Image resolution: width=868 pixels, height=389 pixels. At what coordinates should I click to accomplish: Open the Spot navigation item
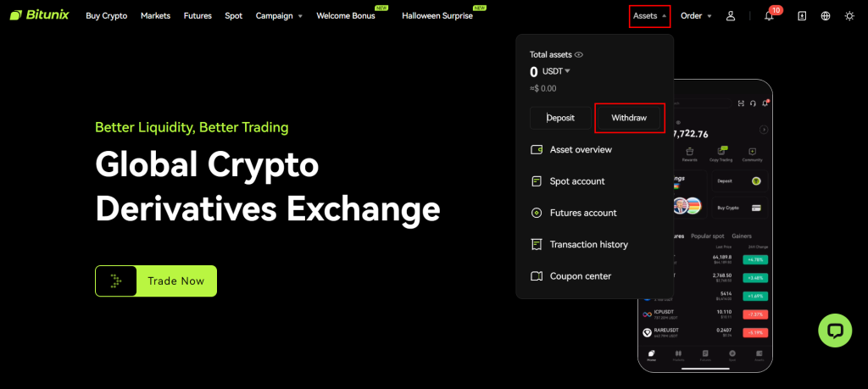(x=234, y=16)
